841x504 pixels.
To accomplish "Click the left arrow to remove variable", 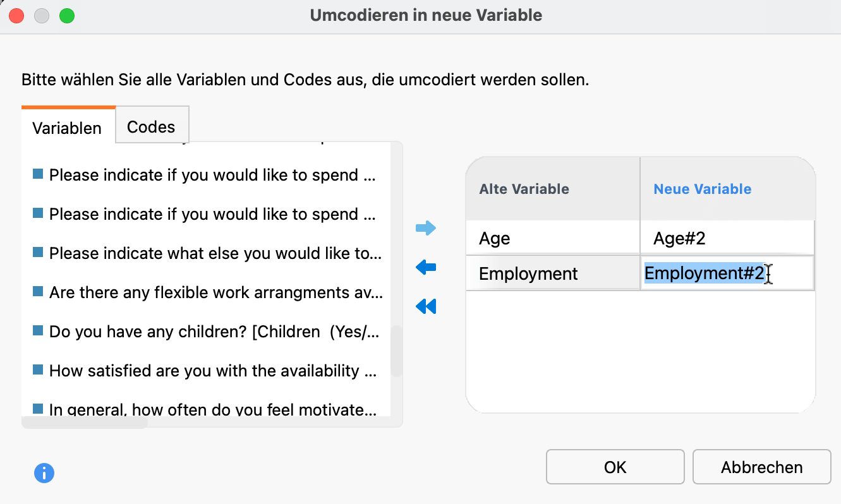I will pos(426,268).
